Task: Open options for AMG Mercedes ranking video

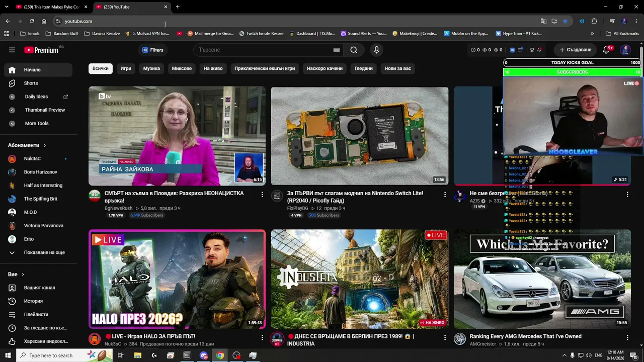Action: tap(627, 337)
